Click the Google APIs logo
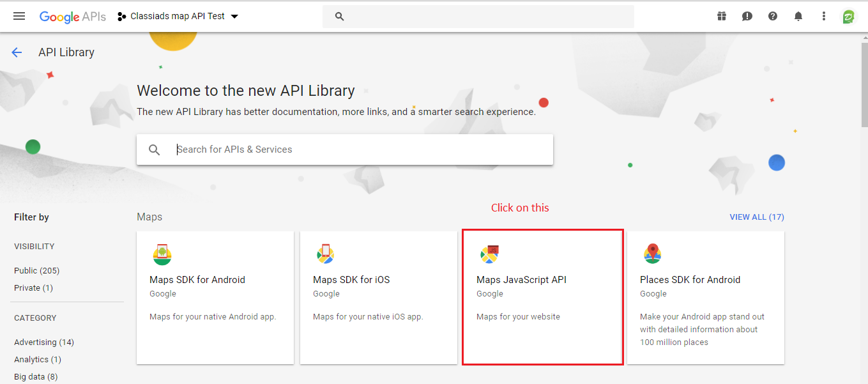This screenshot has width=868, height=384. tap(73, 17)
